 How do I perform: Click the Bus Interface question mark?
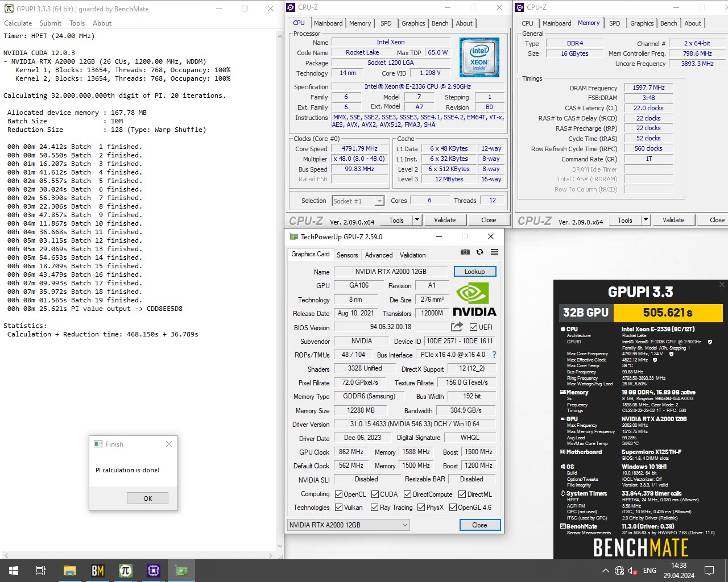[x=494, y=355]
